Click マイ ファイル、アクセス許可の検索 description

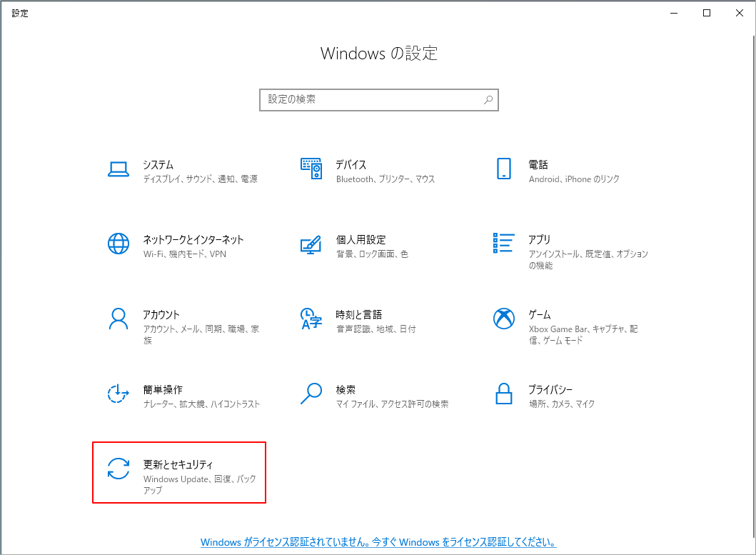[x=392, y=404]
